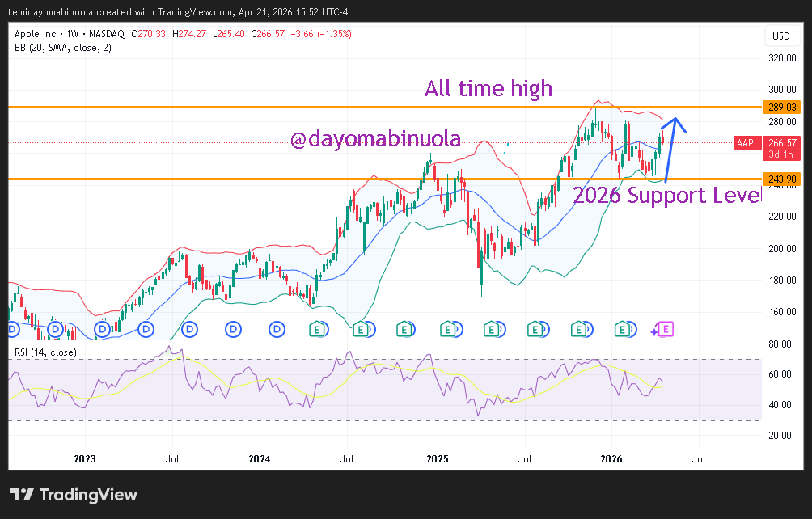This screenshot has width=812, height=519.
Task: Select the BB (20, SMA, close, 2) legend
Action: tap(63, 48)
